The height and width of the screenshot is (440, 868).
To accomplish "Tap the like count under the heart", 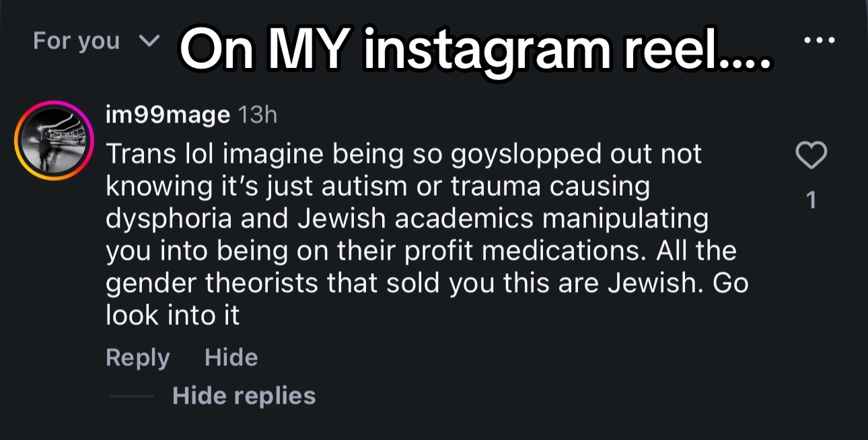I will [x=811, y=200].
